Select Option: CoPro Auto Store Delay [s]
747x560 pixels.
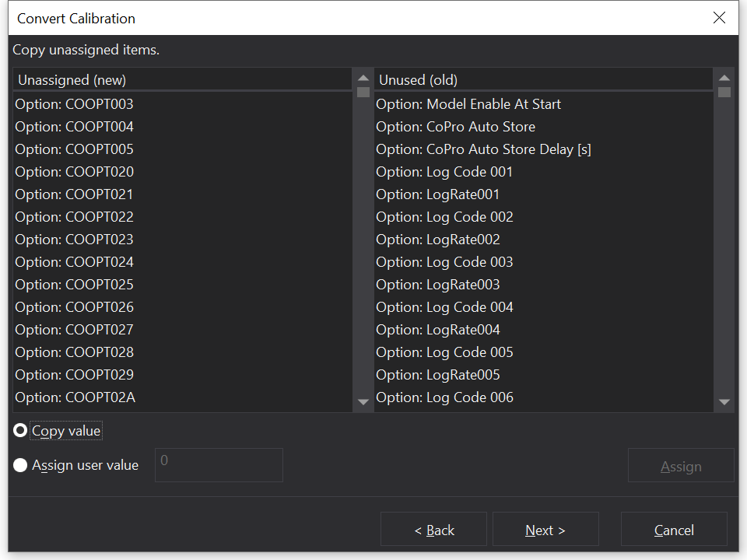[x=483, y=149]
